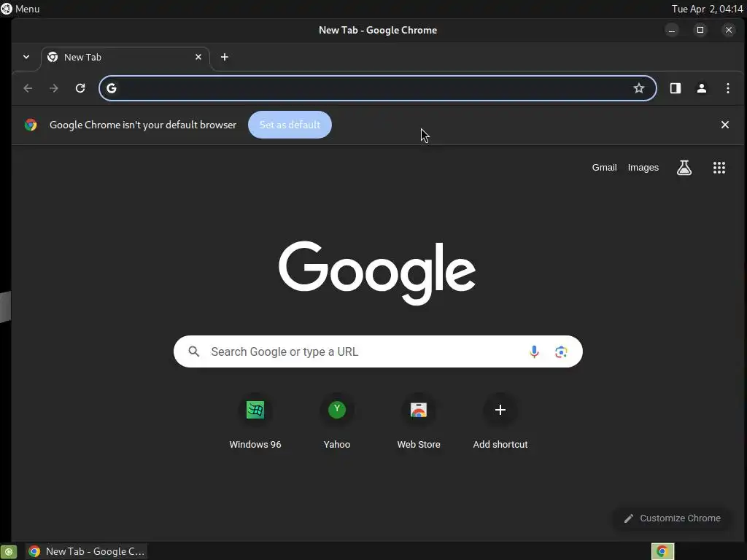Open the Google apps grid
Image resolution: width=747 pixels, height=560 pixels.
point(719,168)
